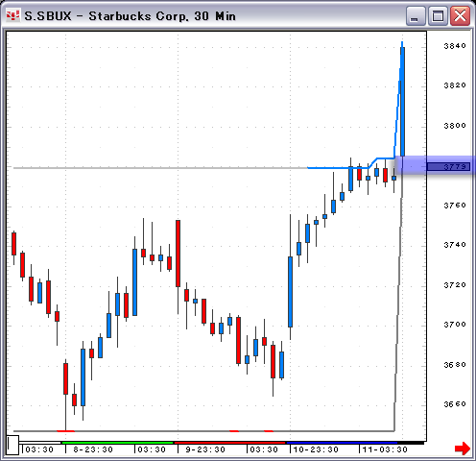476x461 pixels.
Task: Click the red scroll-forward arrow
Action: (463, 449)
